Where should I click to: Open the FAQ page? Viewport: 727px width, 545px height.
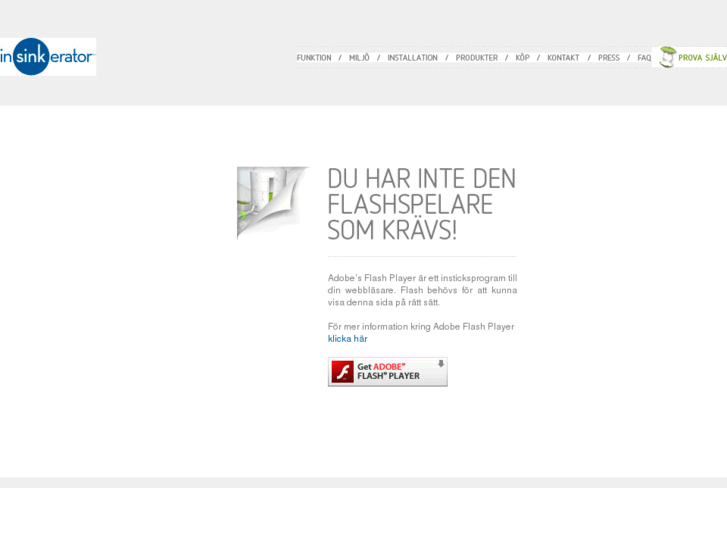coord(644,58)
